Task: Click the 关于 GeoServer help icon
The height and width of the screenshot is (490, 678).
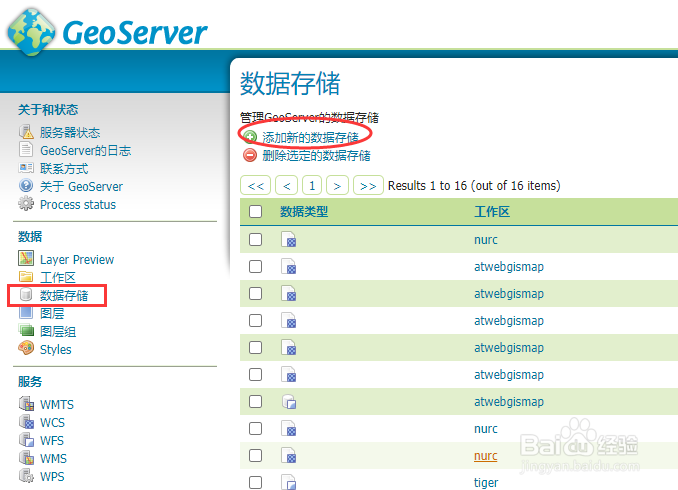Action: click(x=26, y=186)
